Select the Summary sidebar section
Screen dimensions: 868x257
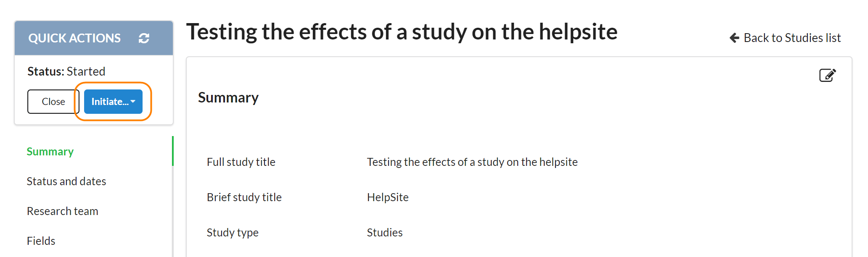coord(50,152)
